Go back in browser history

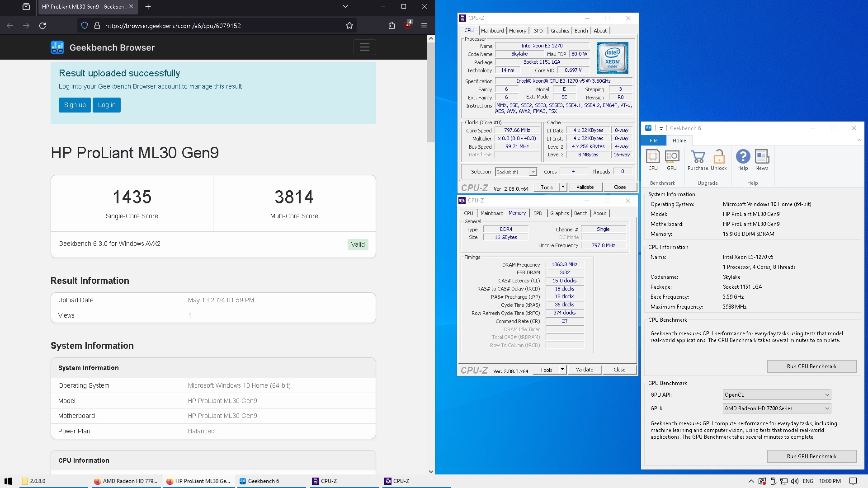click(10, 25)
